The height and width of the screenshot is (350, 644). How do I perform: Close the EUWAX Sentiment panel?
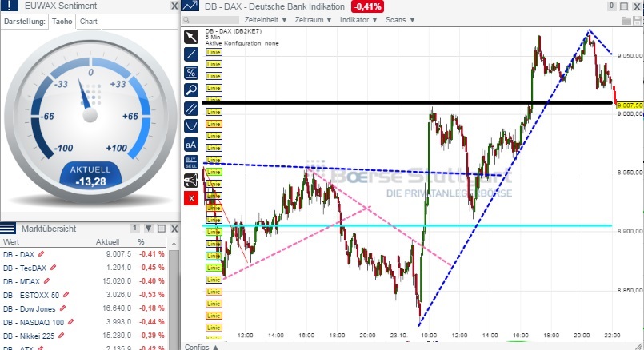(174, 6)
